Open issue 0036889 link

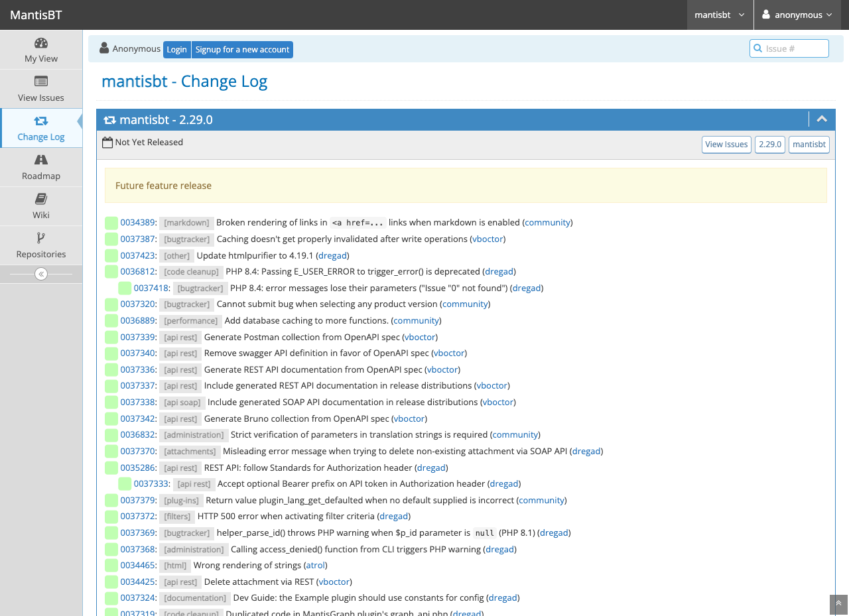[x=138, y=320]
